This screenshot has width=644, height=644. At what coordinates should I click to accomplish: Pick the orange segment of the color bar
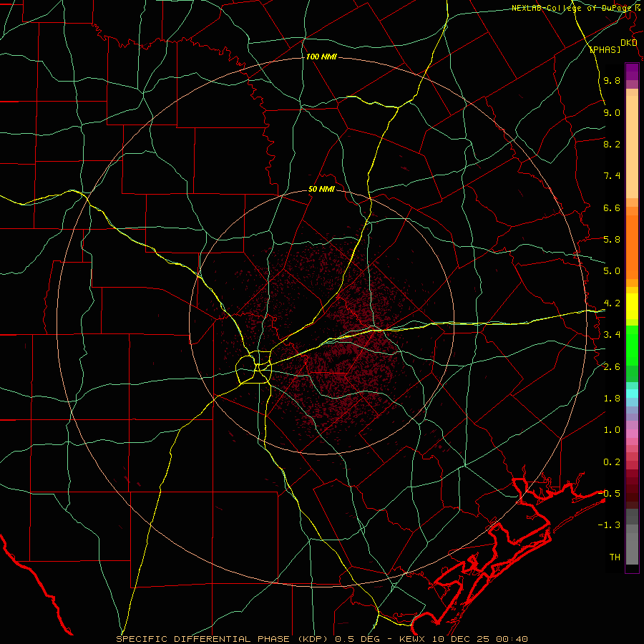point(632,248)
